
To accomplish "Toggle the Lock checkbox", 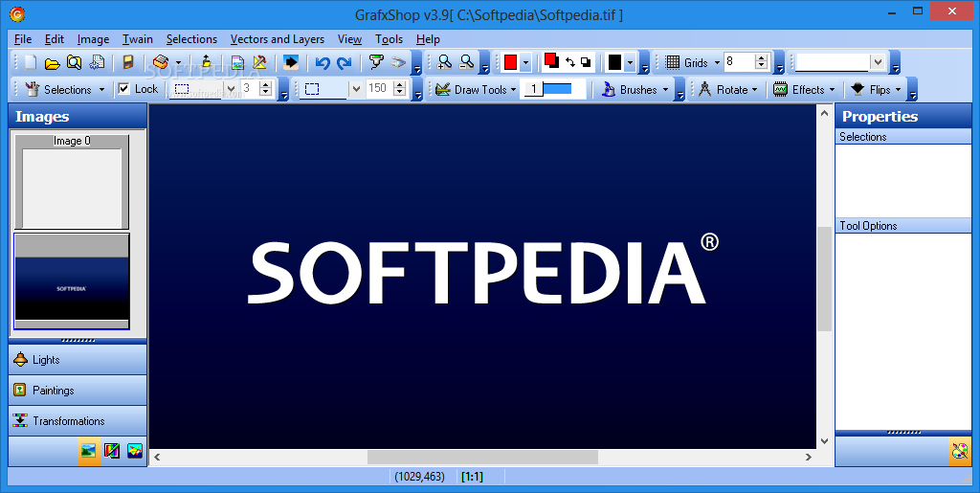I will 123,89.
